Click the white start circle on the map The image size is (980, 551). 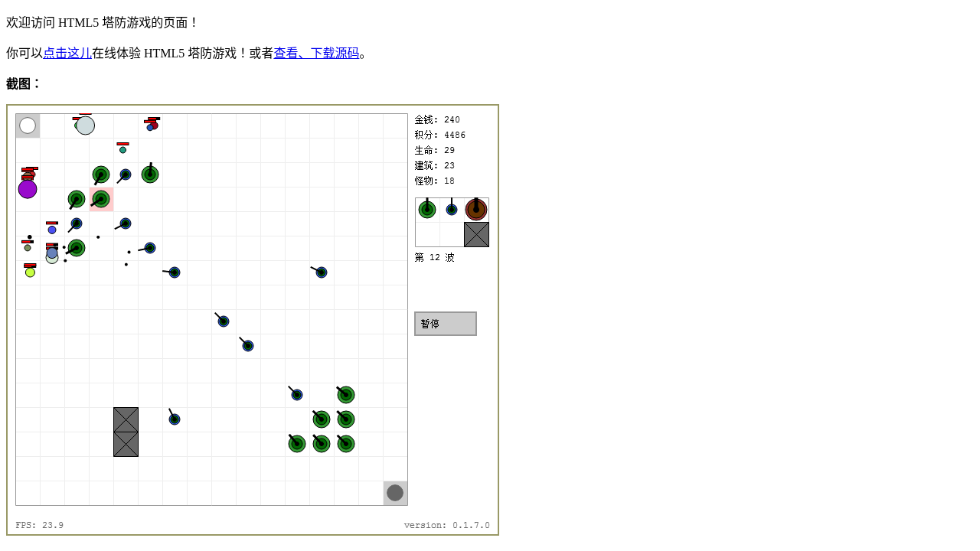(28, 126)
